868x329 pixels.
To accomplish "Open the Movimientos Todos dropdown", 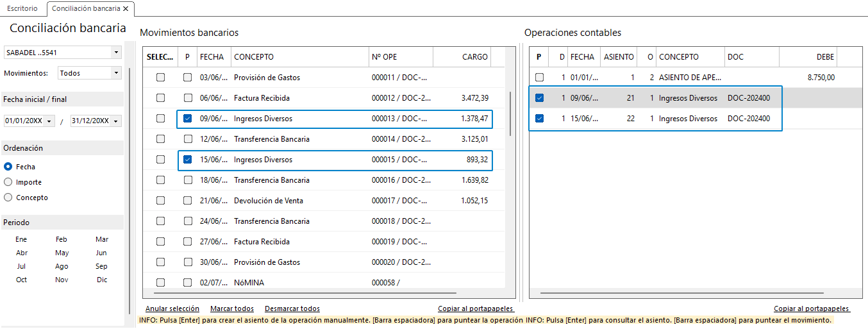I will pyautogui.click(x=116, y=73).
